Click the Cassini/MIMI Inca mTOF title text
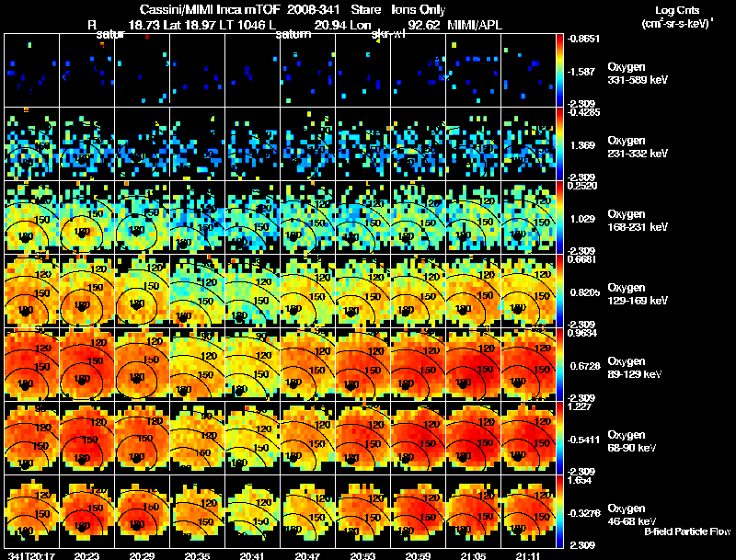Viewport: 736px width, 560px height. point(210,9)
